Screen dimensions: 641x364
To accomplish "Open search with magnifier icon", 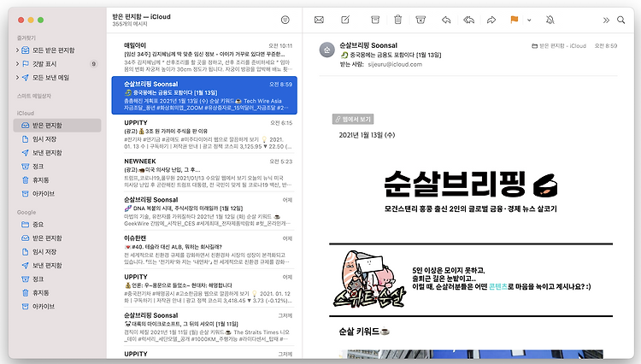I will coord(621,20).
